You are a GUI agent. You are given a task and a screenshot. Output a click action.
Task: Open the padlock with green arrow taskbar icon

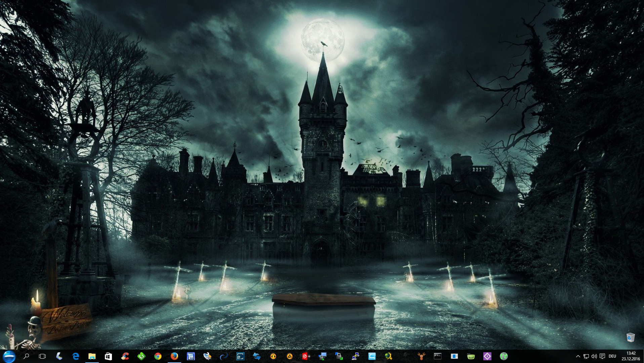tap(339, 356)
